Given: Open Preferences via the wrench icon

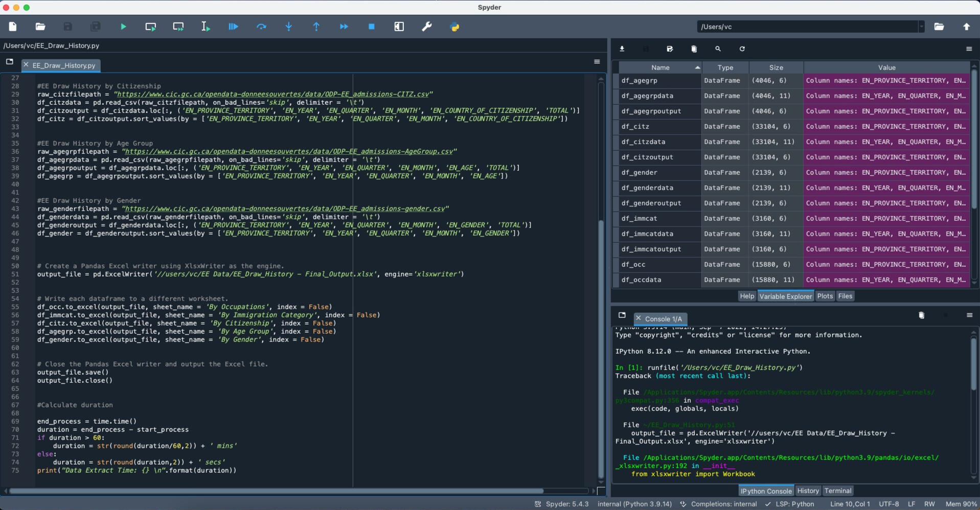Looking at the screenshot, I should [427, 27].
